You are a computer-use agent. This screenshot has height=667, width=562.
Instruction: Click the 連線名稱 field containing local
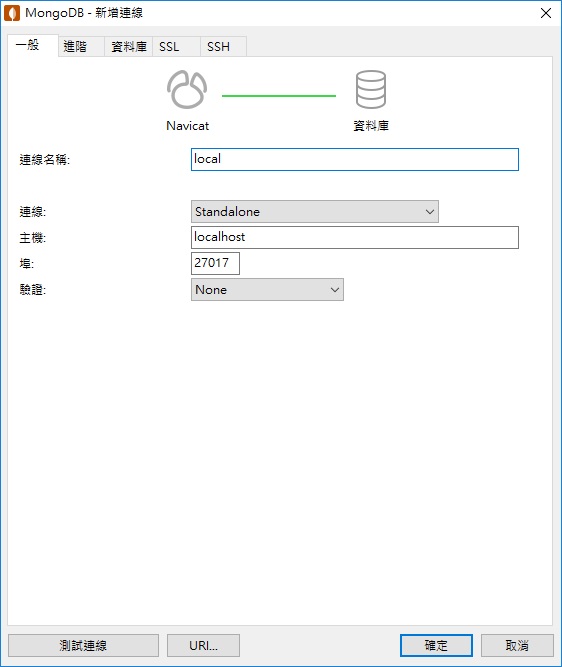(x=355, y=160)
